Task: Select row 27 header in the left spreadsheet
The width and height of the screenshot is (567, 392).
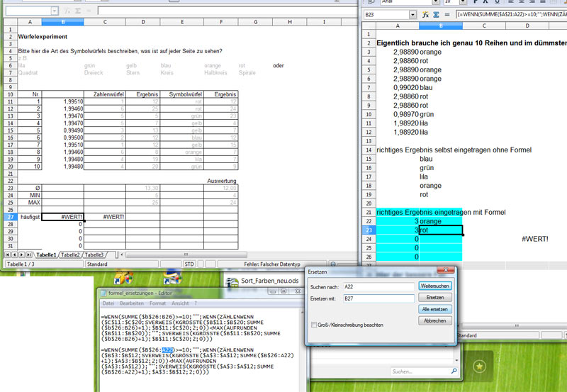Action: [x=11, y=217]
